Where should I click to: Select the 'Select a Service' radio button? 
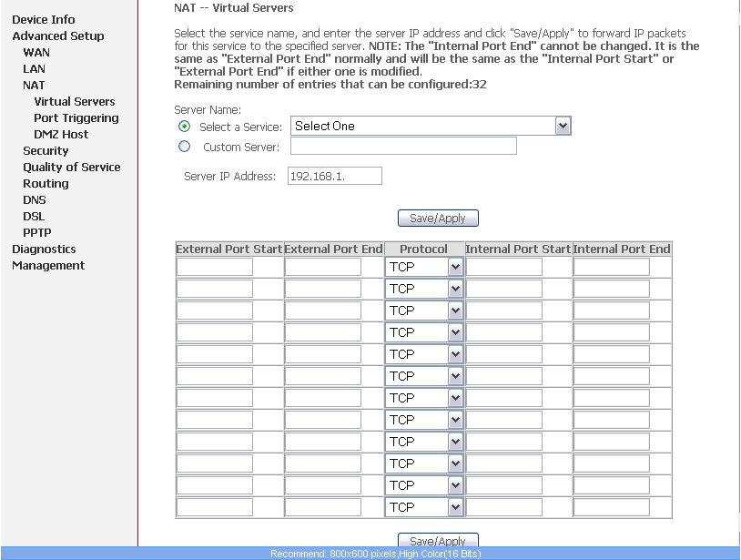click(x=185, y=127)
